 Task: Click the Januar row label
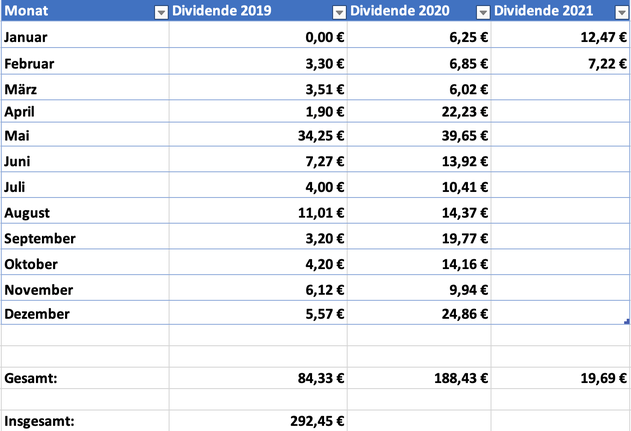tap(26, 37)
